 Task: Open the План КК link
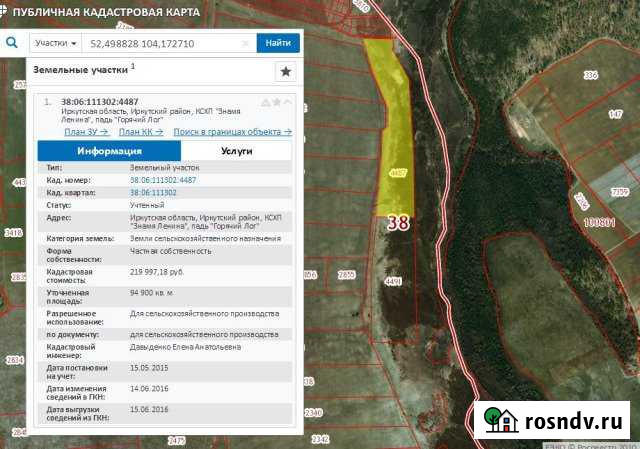141,131
